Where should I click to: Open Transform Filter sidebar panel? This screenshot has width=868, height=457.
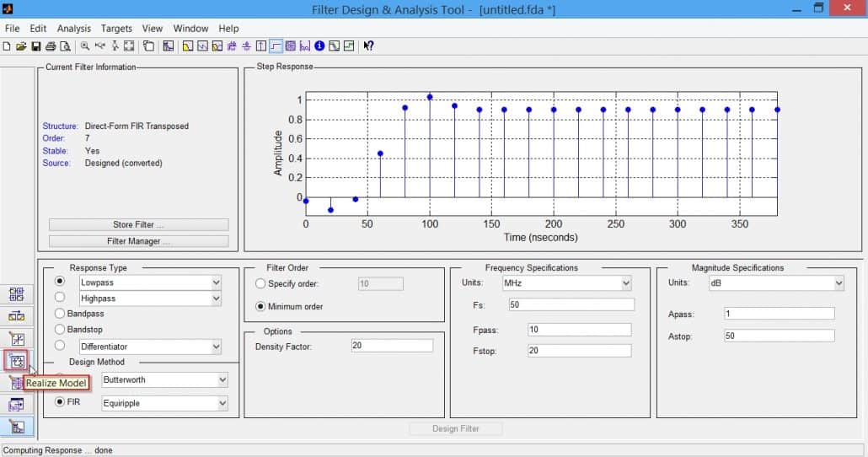pos(16,316)
